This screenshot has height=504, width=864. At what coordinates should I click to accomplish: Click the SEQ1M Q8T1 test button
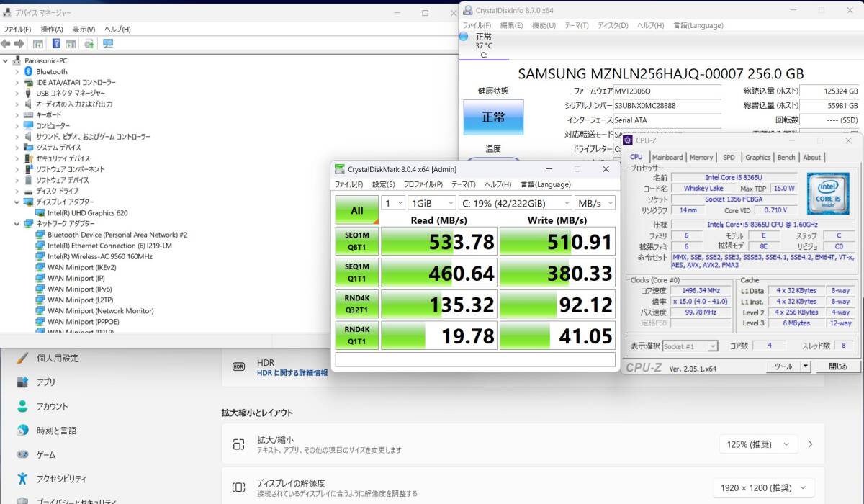tap(356, 241)
